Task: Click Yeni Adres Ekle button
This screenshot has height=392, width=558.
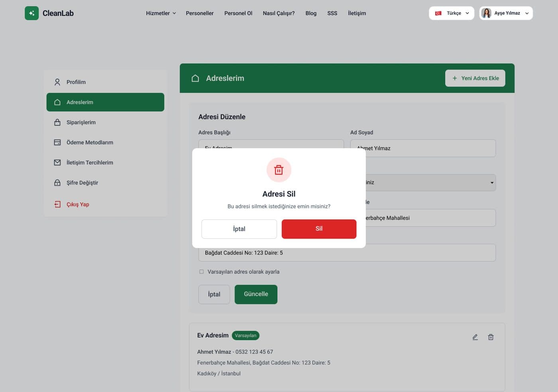Action: 475,78
